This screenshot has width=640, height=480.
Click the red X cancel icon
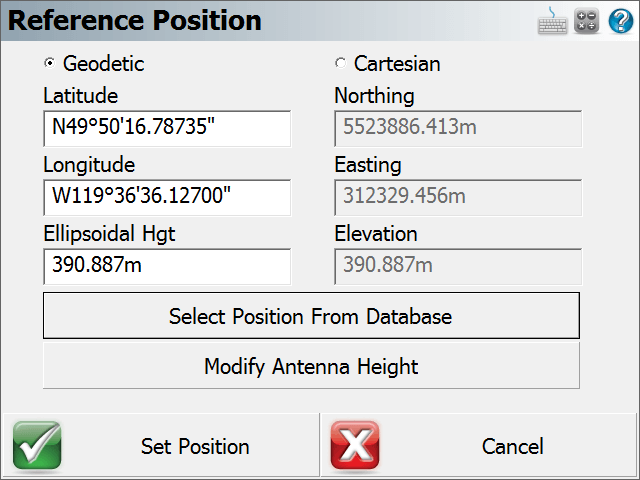[x=355, y=446]
